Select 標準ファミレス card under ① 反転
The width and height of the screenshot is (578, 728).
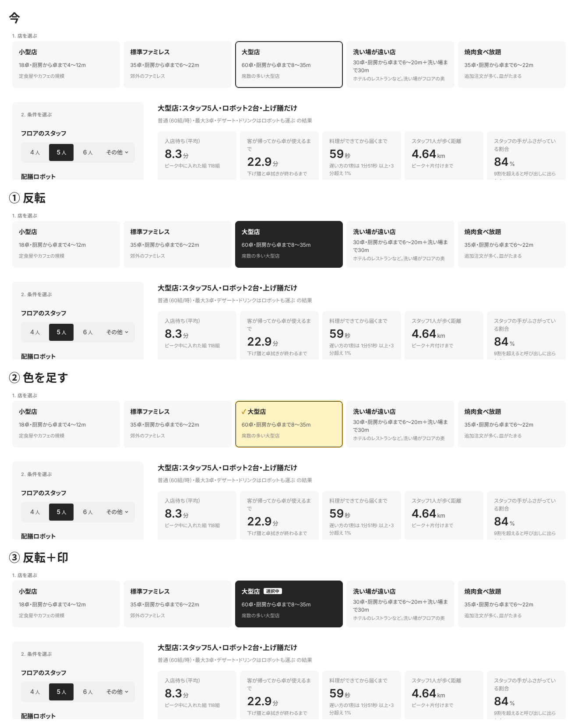[x=177, y=245]
